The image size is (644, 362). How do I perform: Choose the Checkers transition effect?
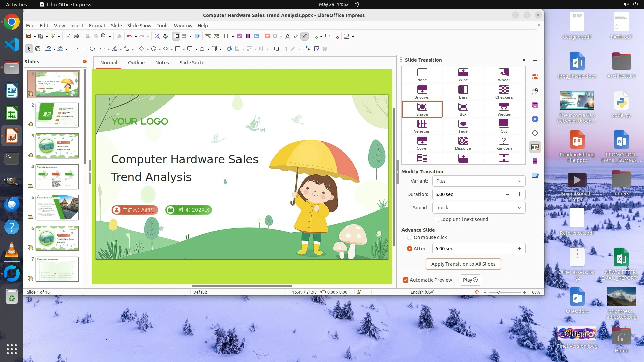coord(504,90)
